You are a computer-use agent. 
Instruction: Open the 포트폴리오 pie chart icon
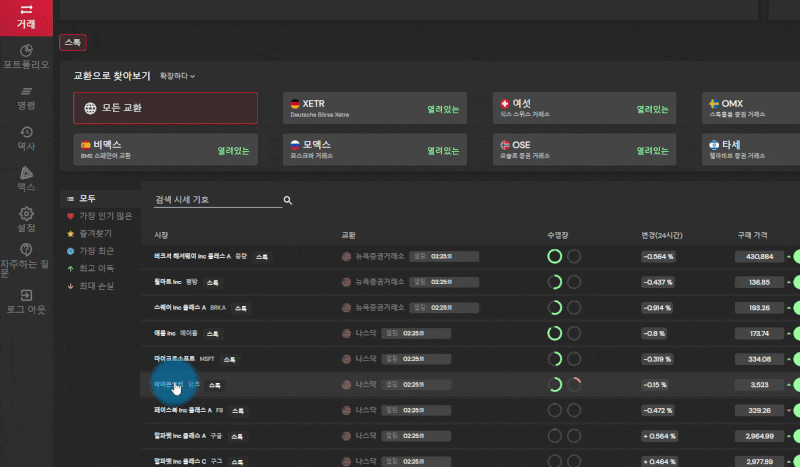click(x=26, y=51)
